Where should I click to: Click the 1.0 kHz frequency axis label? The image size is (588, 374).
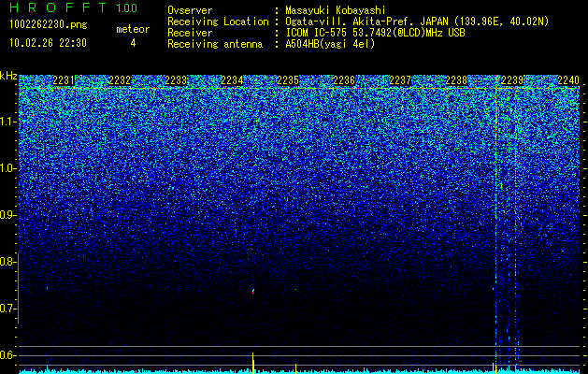7,168
